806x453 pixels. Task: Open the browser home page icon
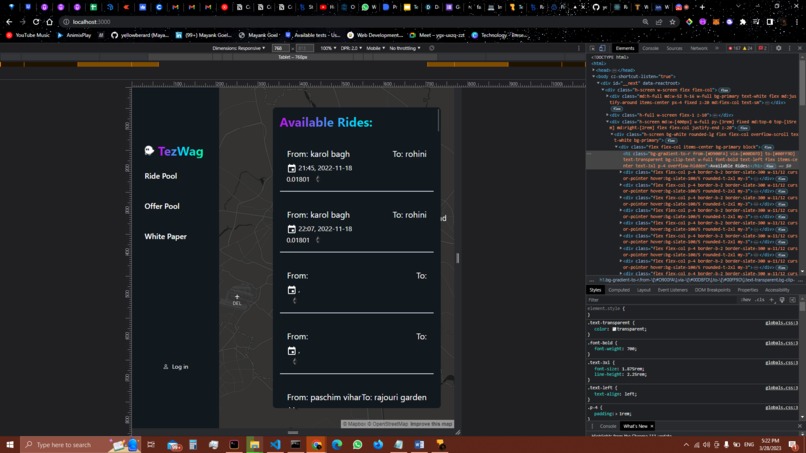(x=49, y=22)
